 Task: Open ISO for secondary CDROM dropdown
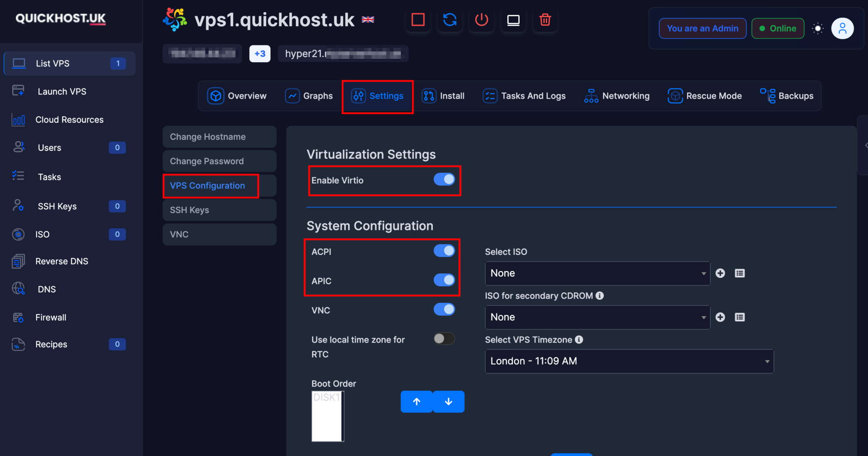[x=598, y=317]
